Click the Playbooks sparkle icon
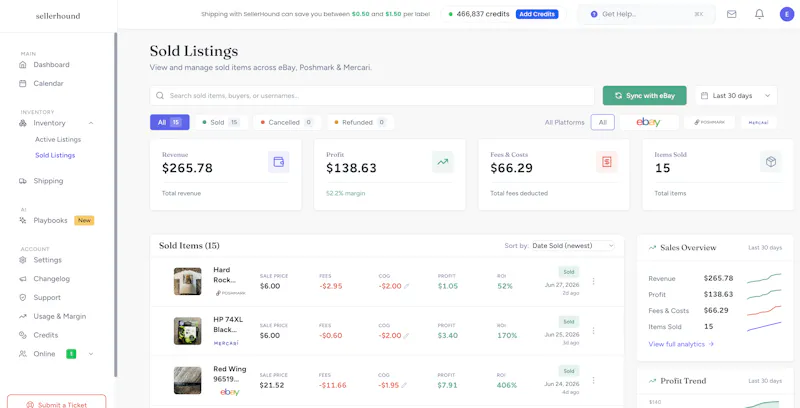The height and width of the screenshot is (408, 800). click(22, 220)
